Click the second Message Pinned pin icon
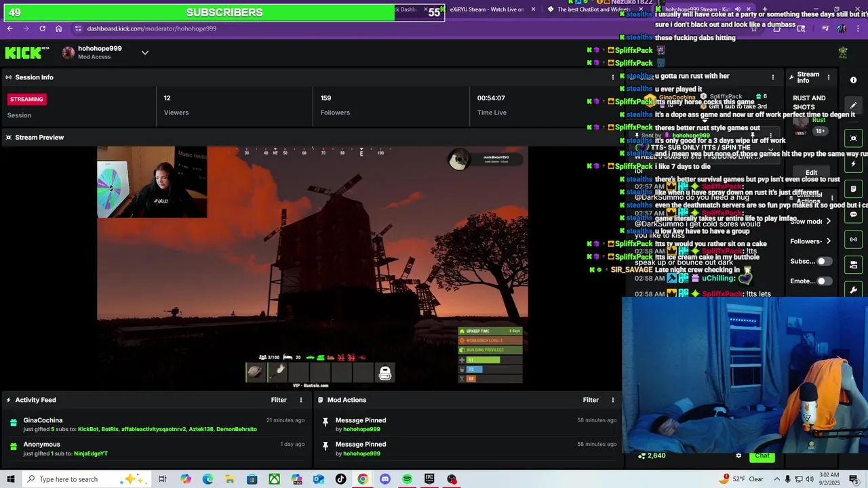Screen dimensions: 868x488 pyautogui.click(x=325, y=447)
